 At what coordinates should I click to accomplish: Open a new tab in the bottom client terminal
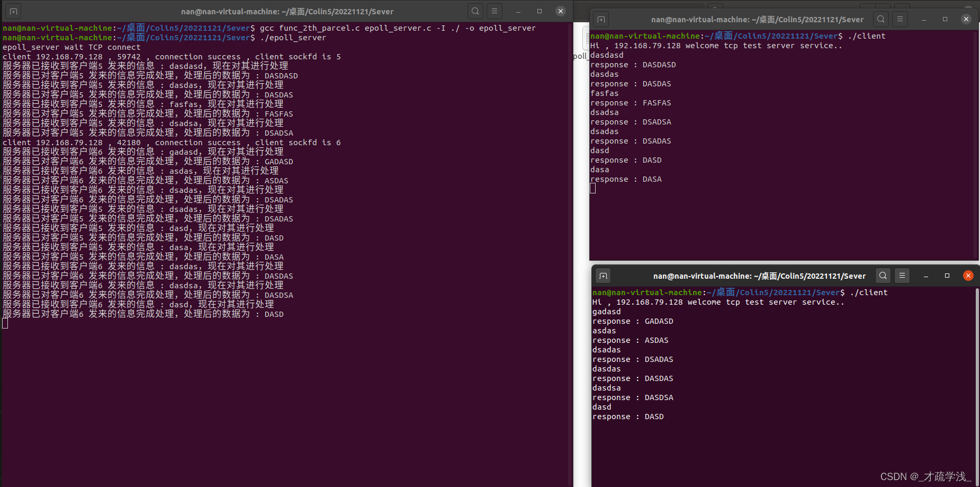(x=603, y=276)
